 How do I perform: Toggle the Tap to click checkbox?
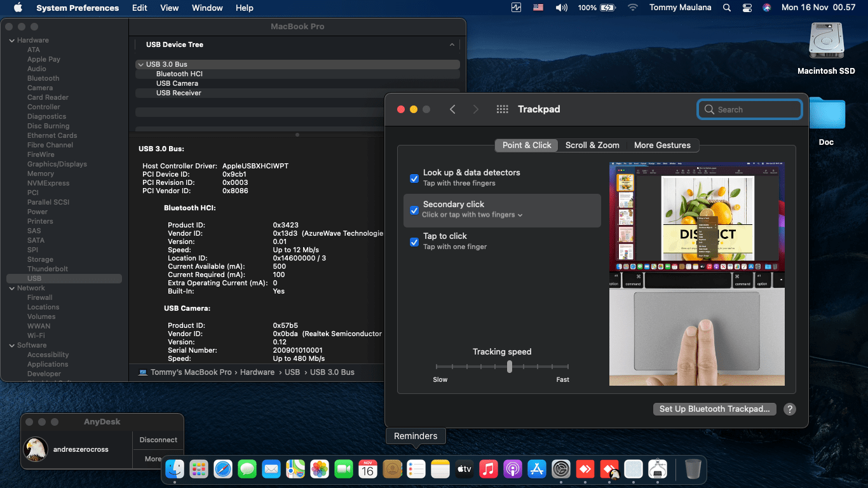pyautogui.click(x=414, y=241)
